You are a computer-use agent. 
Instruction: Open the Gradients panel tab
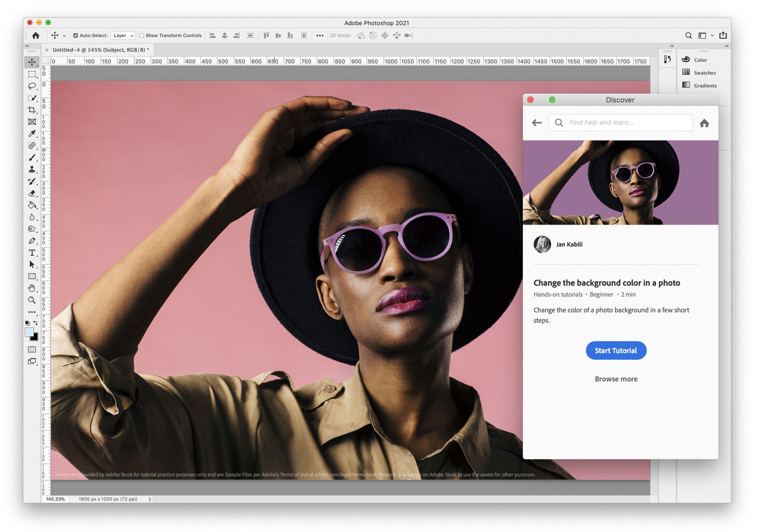tap(705, 86)
